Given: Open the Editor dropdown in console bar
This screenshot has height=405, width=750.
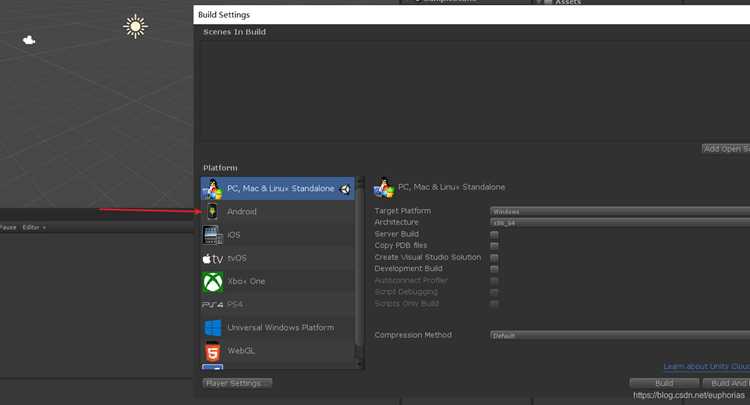Looking at the screenshot, I should coord(34,228).
